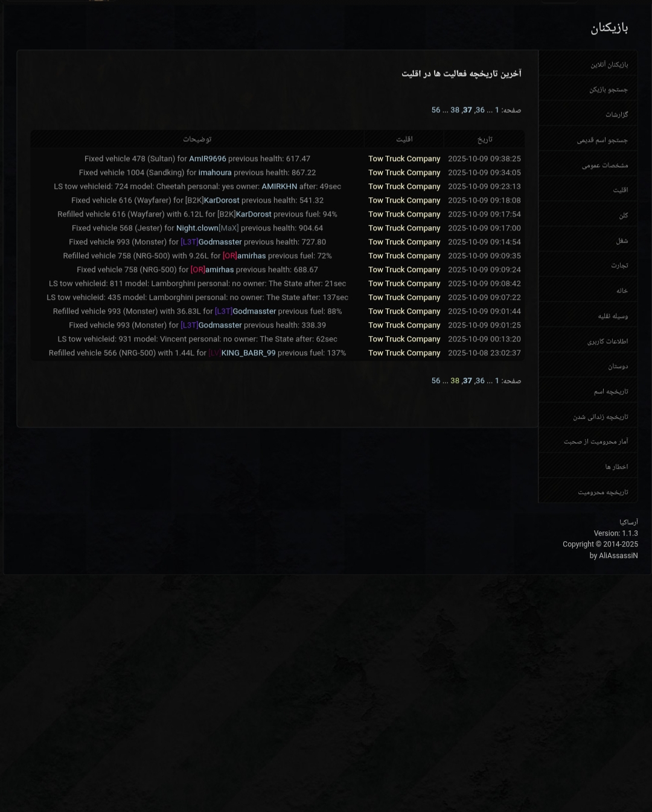Open اخطار ها in the sidebar
The image size is (652, 812).
pyautogui.click(x=616, y=467)
